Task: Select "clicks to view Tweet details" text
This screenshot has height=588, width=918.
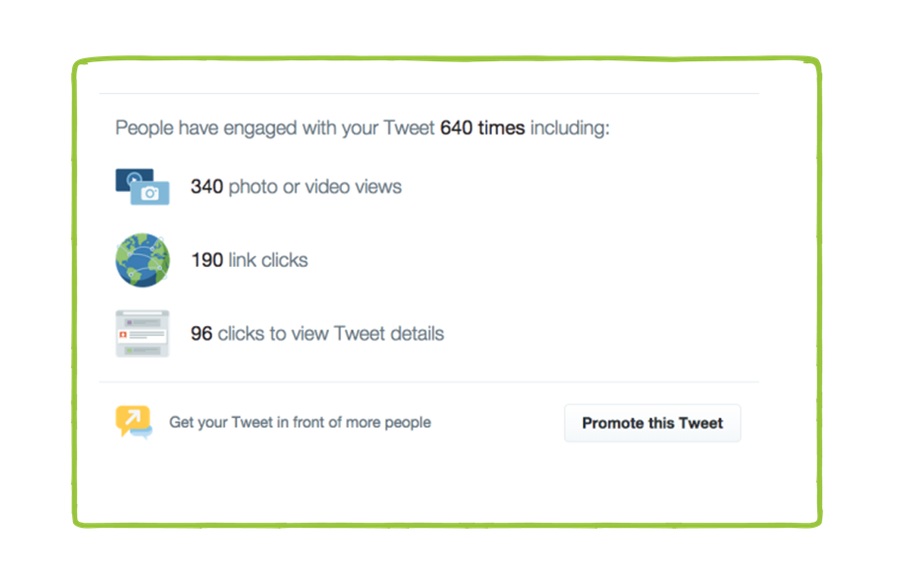Action: [331, 334]
